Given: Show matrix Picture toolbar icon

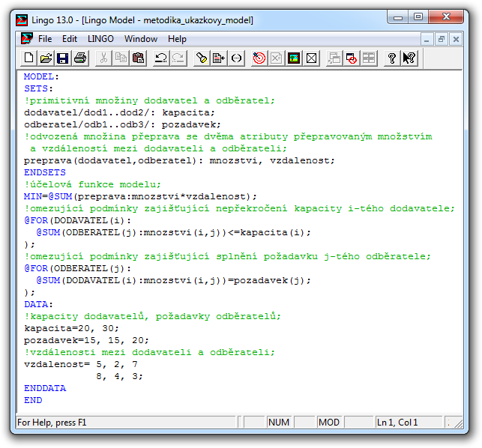Looking at the screenshot, I should 294,58.
